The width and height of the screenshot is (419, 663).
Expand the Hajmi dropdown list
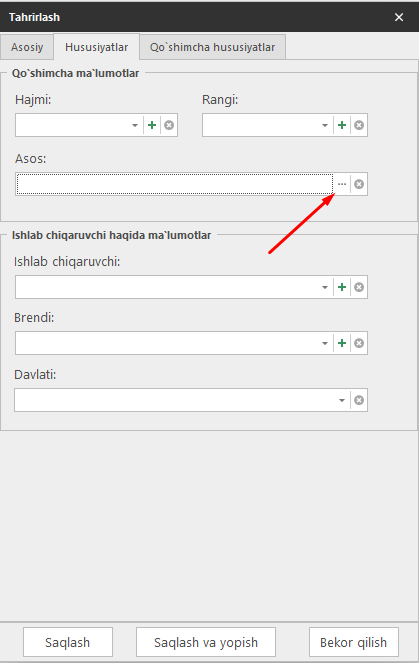point(135,125)
